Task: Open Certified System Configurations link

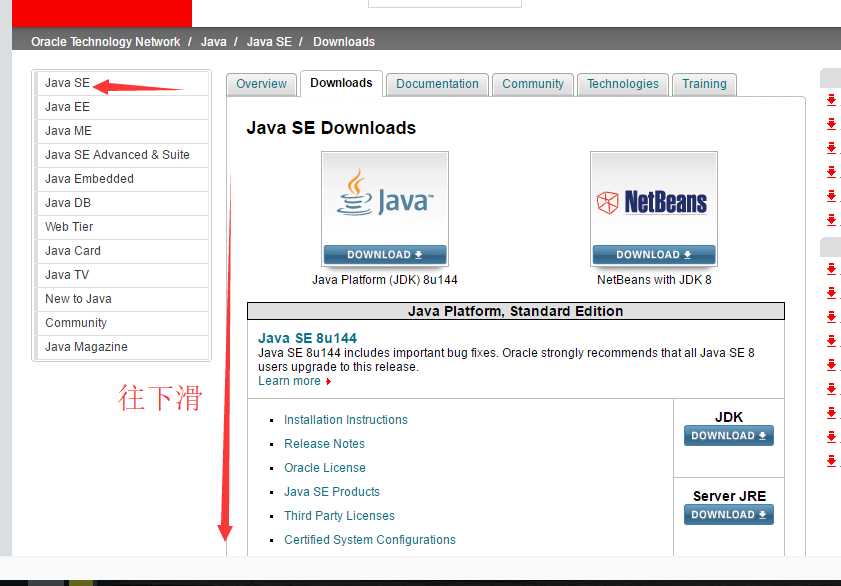Action: pos(370,540)
